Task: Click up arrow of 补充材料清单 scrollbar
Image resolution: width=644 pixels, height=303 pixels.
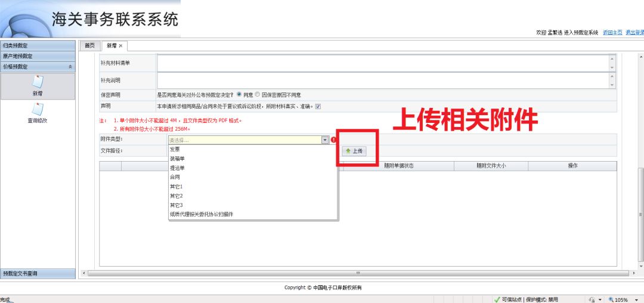Action: coord(612,58)
